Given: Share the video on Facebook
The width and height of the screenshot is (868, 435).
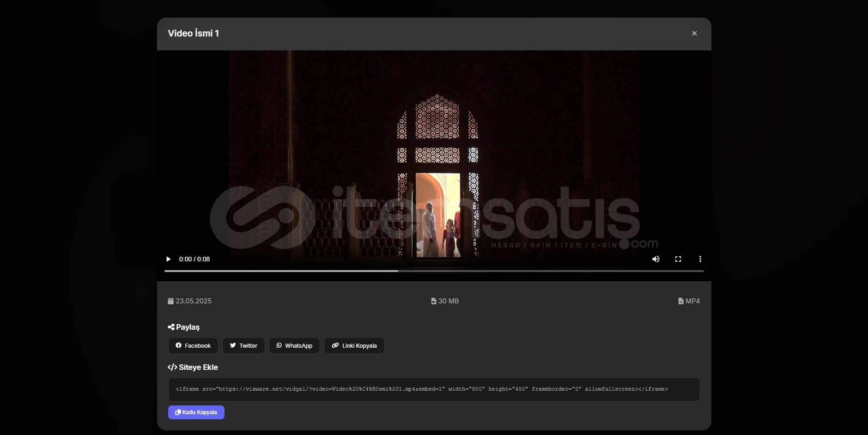Looking at the screenshot, I should 193,345.
